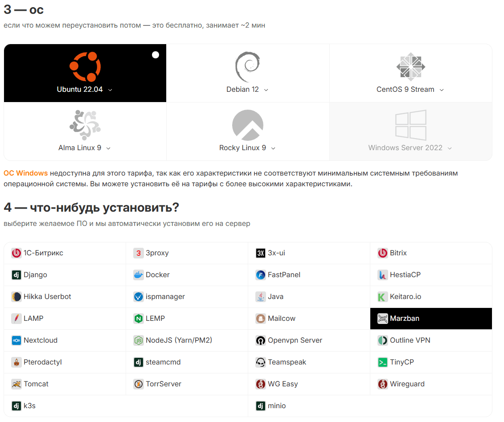The image size is (504, 422).
Task: Click selected radio dot on Ubuntu card
Action: 156,55
